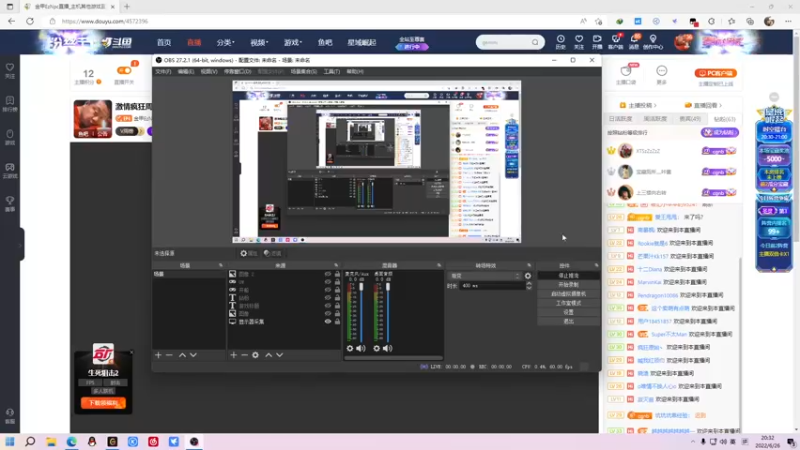The width and height of the screenshot is (800, 450).
Task: Expand 分类 dropdown in Douyu nav
Action: click(225, 42)
